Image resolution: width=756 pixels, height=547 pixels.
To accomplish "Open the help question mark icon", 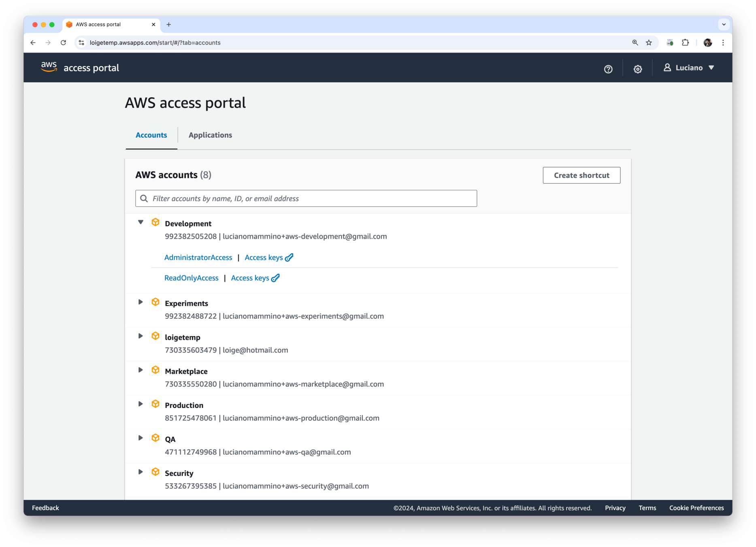I will [608, 69].
